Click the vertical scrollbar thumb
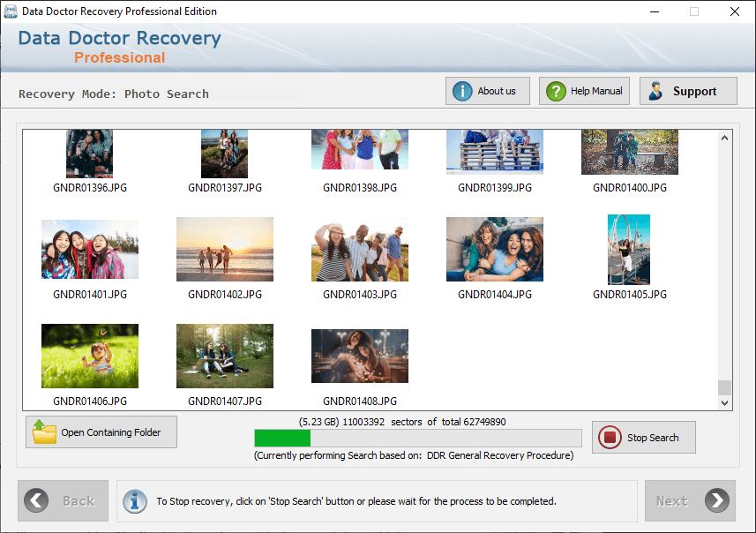 point(724,387)
